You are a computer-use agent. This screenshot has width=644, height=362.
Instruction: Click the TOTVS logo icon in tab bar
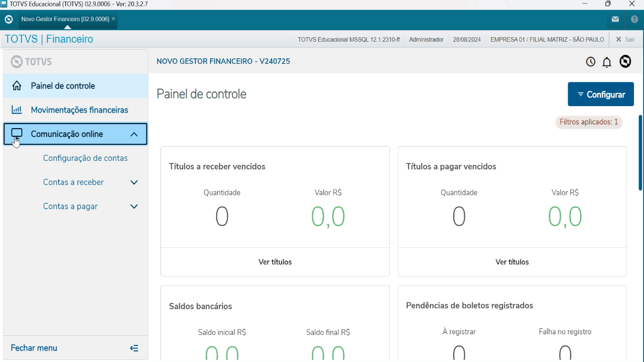[x=9, y=20]
